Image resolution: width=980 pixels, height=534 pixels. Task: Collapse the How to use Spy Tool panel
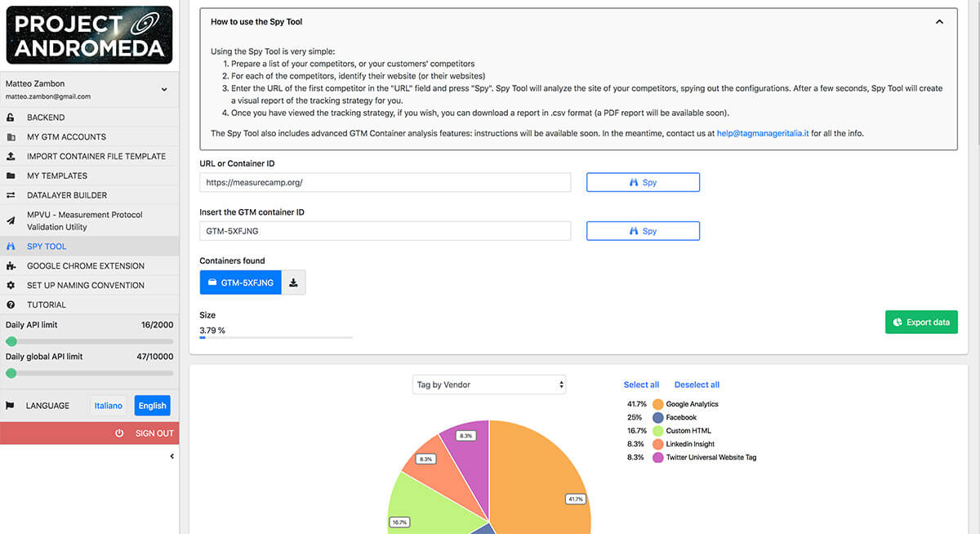point(940,22)
